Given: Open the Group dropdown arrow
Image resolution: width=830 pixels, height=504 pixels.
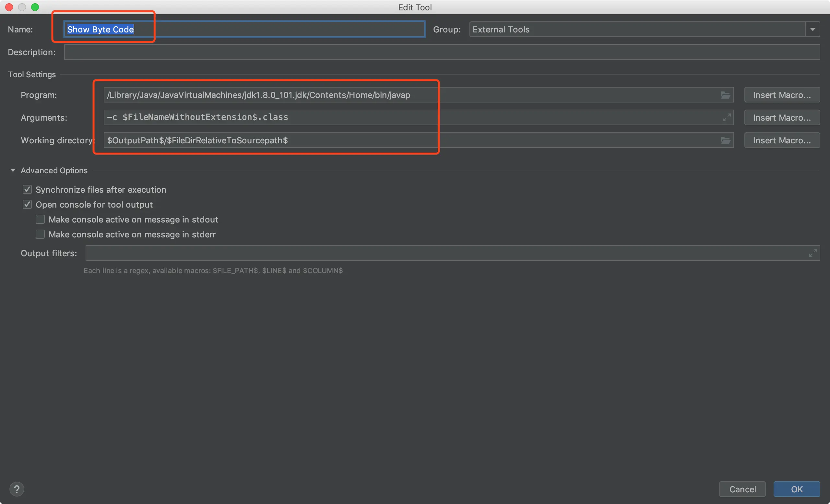Looking at the screenshot, I should (x=812, y=30).
